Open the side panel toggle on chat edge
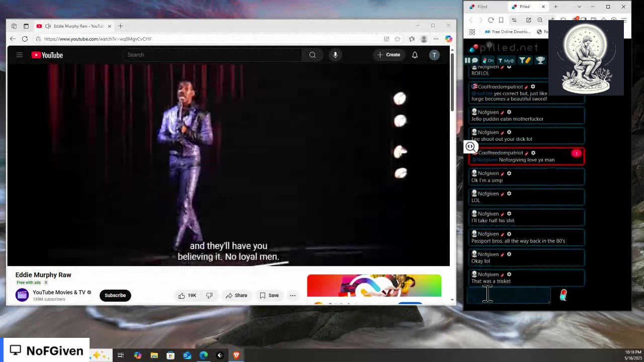 (x=470, y=146)
